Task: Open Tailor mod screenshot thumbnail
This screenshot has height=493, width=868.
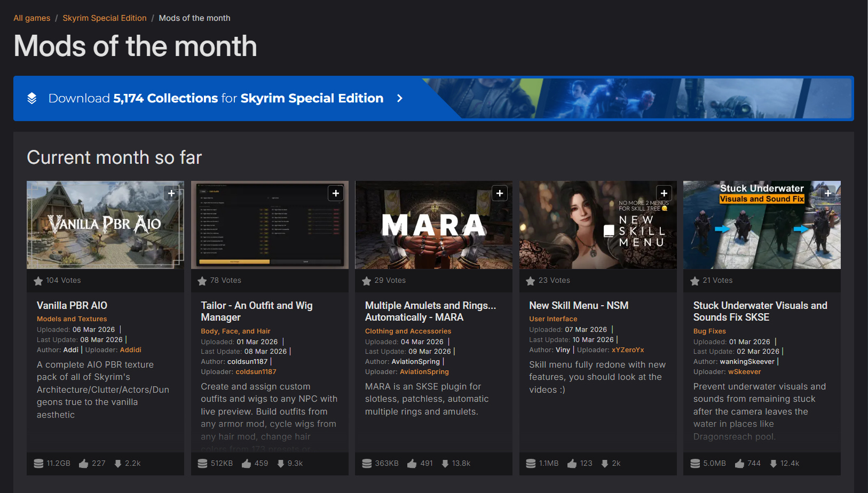Action: click(270, 225)
